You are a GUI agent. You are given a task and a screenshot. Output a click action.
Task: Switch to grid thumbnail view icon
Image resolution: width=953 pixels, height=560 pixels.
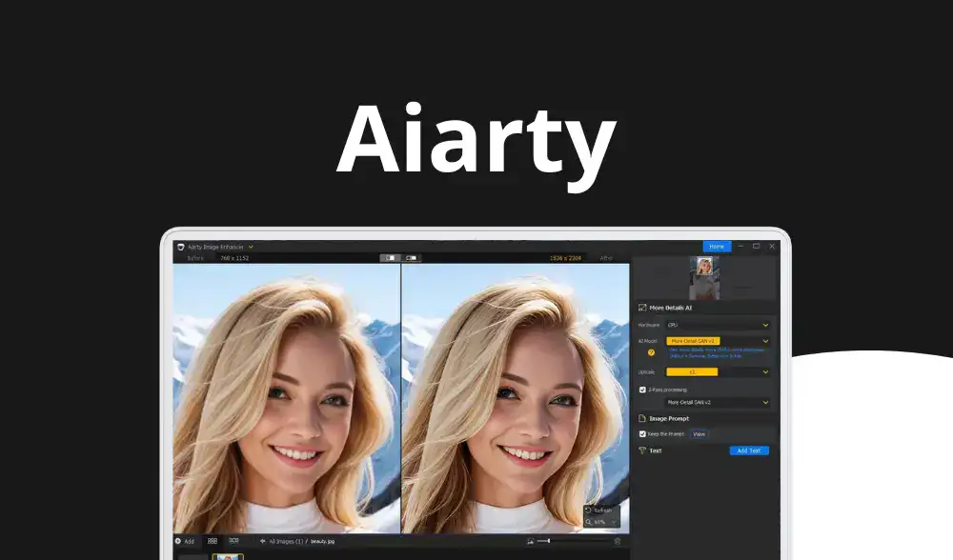213,541
